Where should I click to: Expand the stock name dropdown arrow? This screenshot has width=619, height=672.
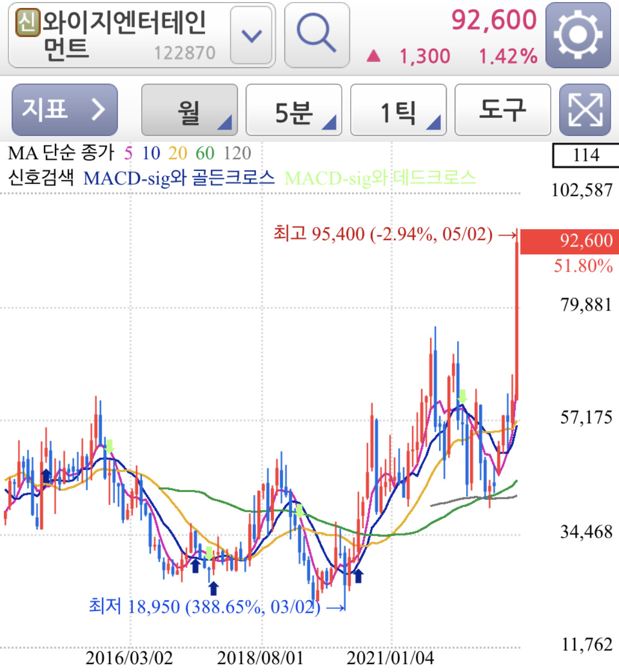coord(252,35)
